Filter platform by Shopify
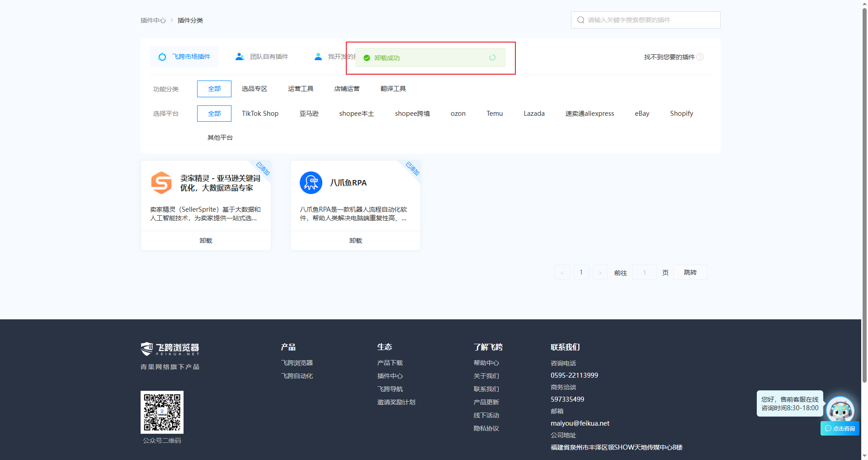 pos(681,114)
